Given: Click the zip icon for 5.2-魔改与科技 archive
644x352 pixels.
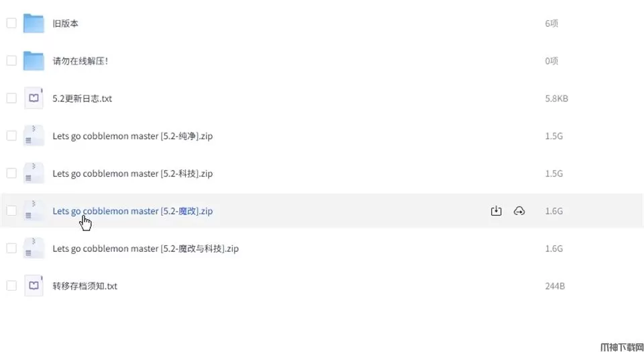Looking at the screenshot, I should tap(34, 249).
